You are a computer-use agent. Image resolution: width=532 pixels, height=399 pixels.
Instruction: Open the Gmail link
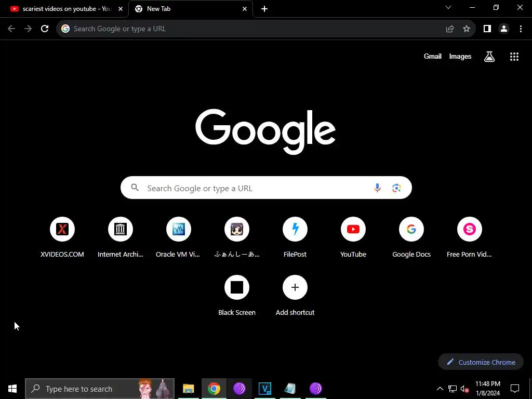(x=433, y=56)
